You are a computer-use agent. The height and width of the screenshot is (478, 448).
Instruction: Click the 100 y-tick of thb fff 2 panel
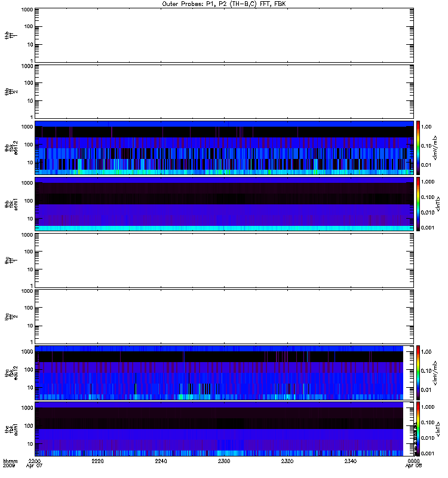(29, 83)
